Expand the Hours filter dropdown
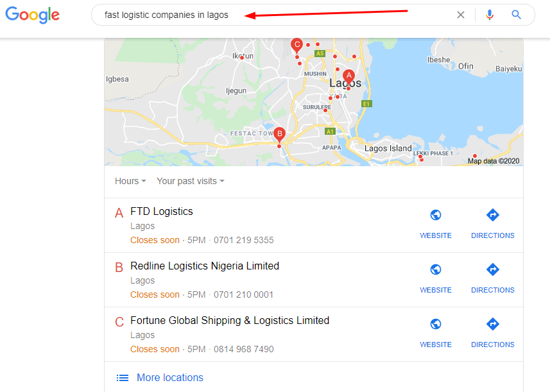This screenshot has height=392, width=550. coord(130,181)
